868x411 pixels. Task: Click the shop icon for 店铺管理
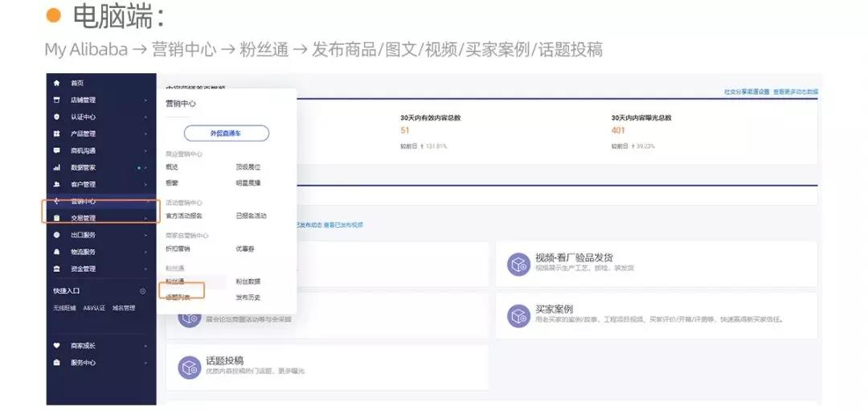coord(56,101)
